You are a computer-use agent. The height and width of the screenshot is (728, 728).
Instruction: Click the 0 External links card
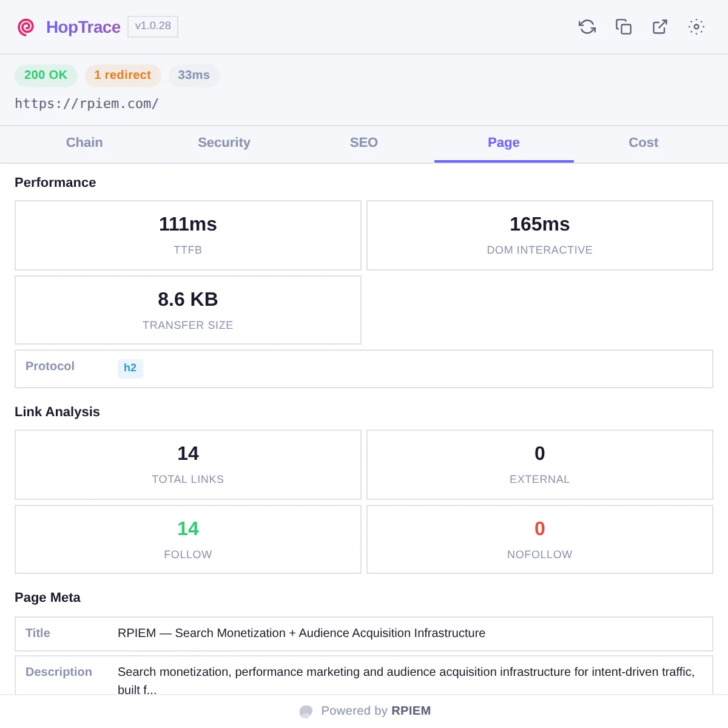(x=540, y=465)
